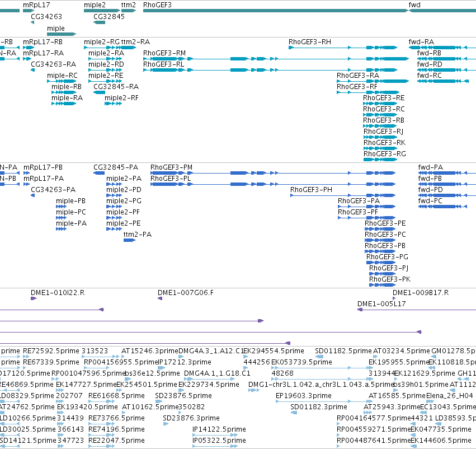Open the bs36e12.5prime cDNA label
Screen dimensions: 476x449
click(152, 373)
